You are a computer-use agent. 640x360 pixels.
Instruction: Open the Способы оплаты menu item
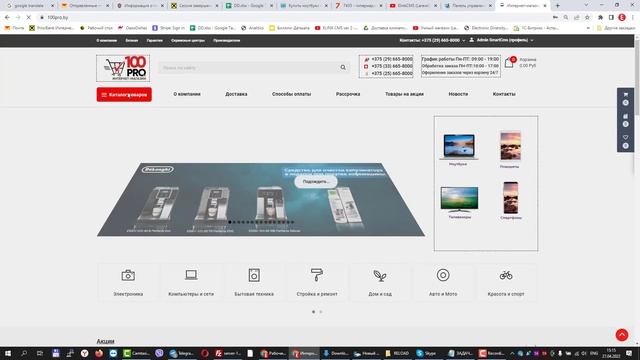tap(291, 94)
